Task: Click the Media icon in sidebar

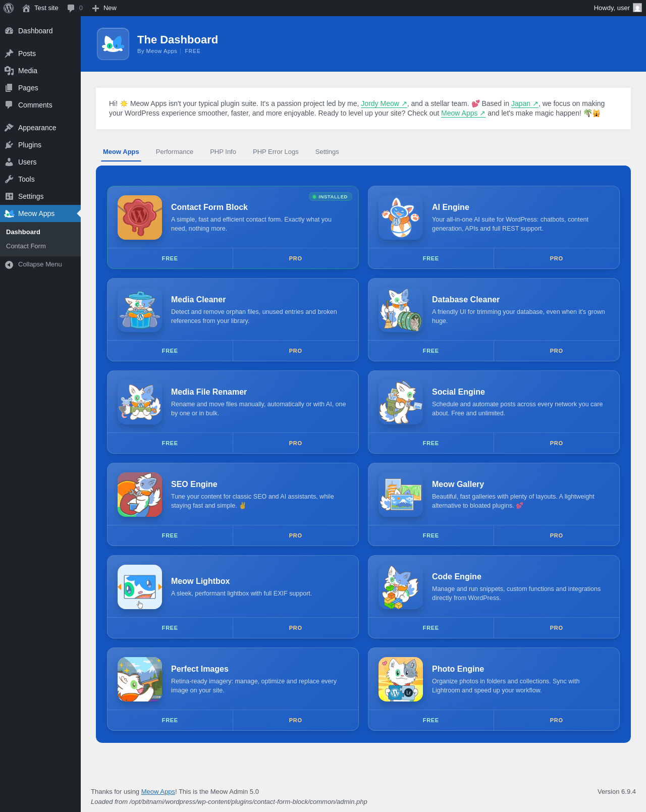Action: pyautogui.click(x=9, y=71)
